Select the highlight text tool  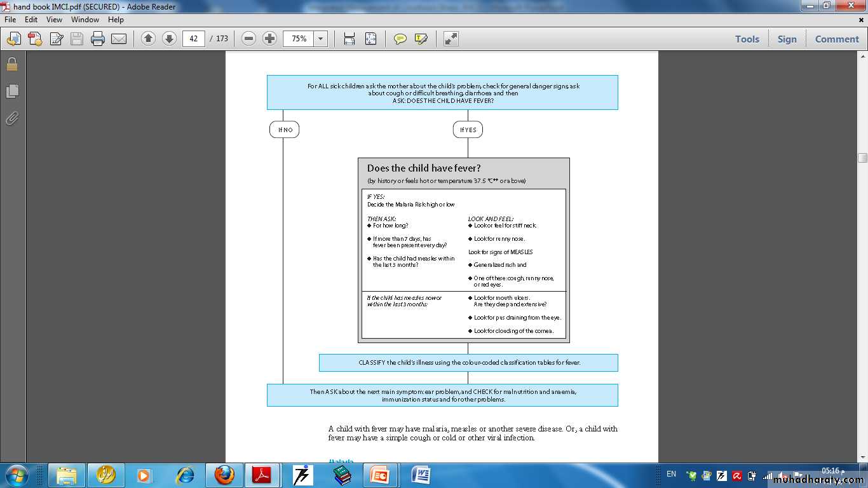(x=421, y=39)
